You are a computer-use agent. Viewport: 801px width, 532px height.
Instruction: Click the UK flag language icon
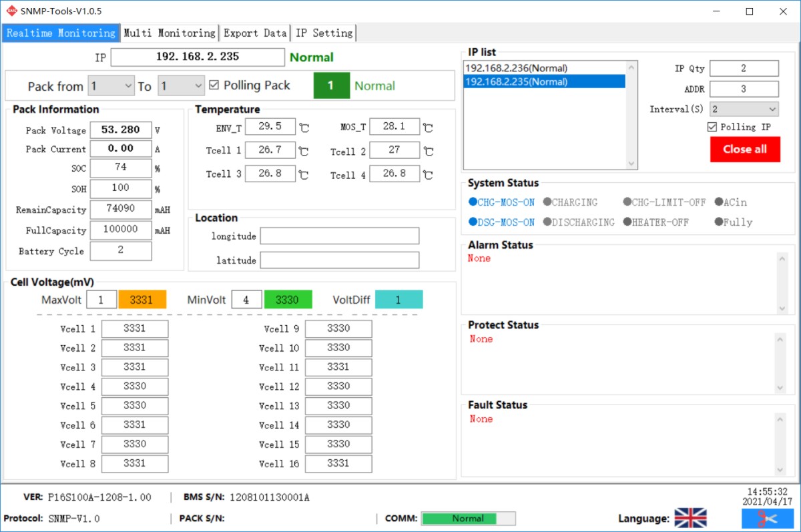pos(690,518)
